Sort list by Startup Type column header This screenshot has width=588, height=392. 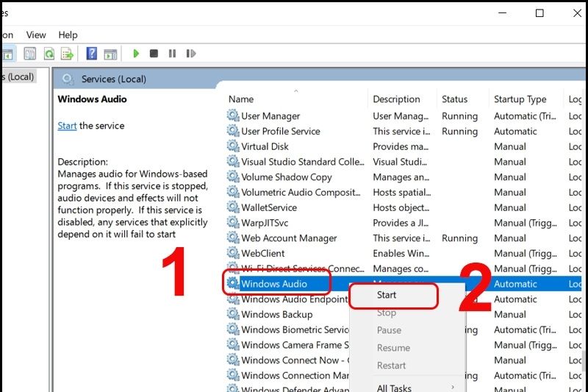(520, 99)
